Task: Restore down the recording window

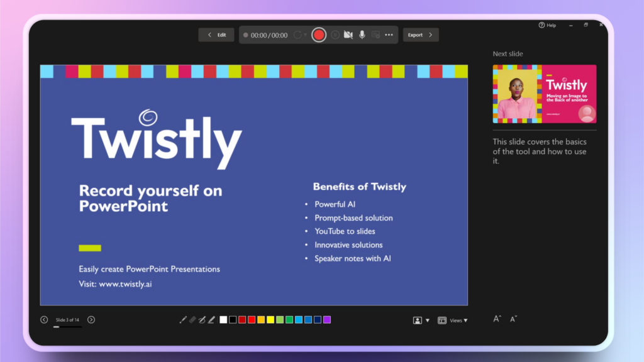Action: (x=586, y=25)
